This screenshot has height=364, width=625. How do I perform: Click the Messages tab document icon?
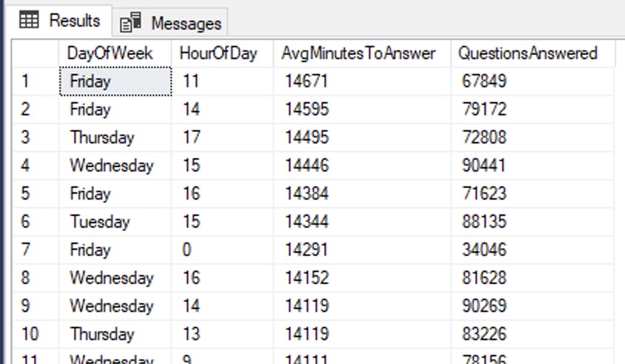[130, 23]
